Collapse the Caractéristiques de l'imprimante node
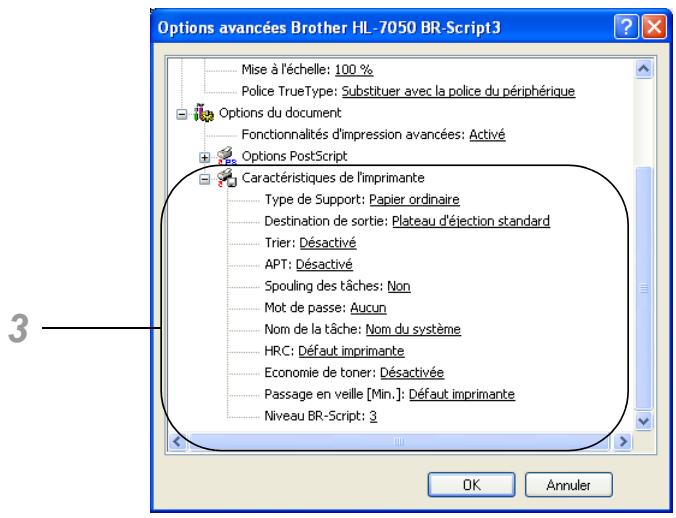 click(x=205, y=179)
